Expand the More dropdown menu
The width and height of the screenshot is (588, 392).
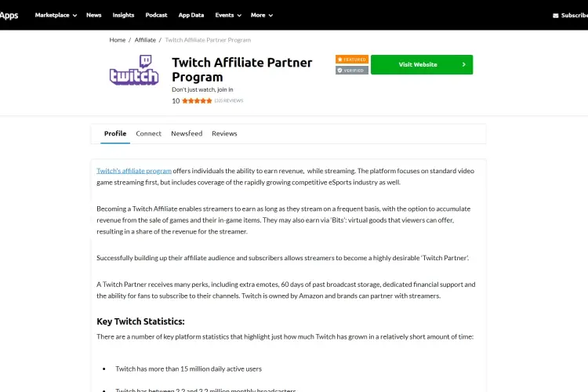[261, 15]
